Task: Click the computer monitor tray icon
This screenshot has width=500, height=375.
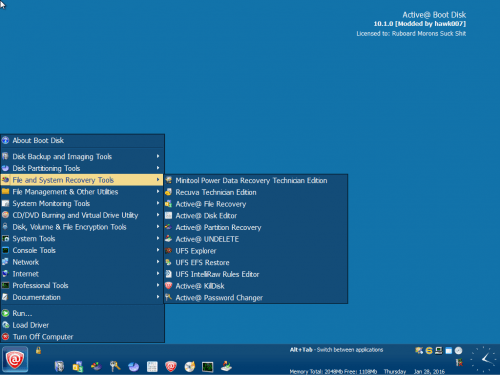Action: 439,350
